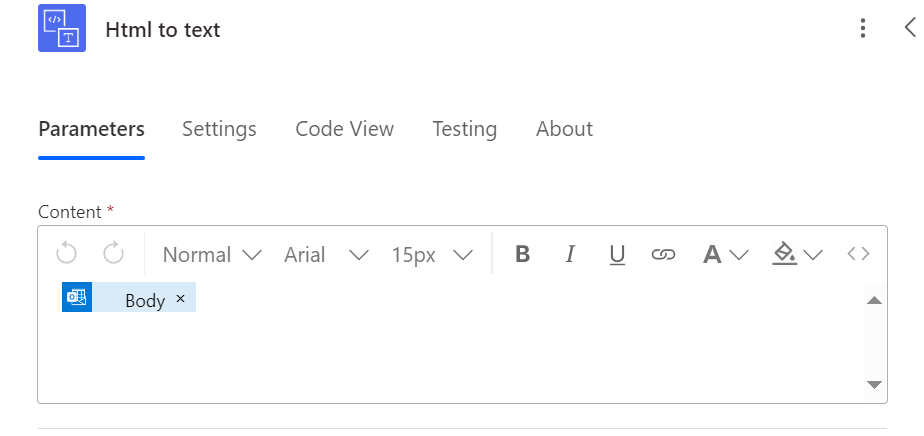Screen dimensions: 924x436
Task: Switch to the Settings tab
Action: [219, 129]
